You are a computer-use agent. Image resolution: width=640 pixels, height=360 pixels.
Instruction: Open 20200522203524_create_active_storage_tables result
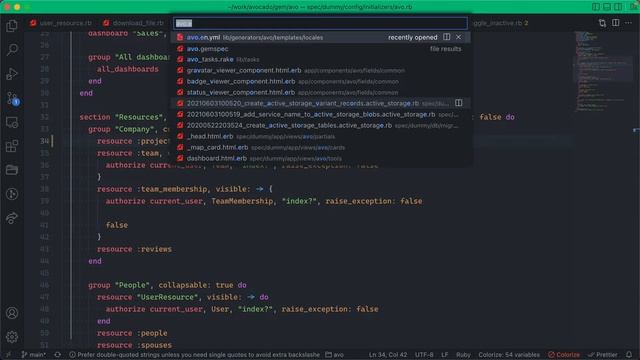[x=320, y=125]
